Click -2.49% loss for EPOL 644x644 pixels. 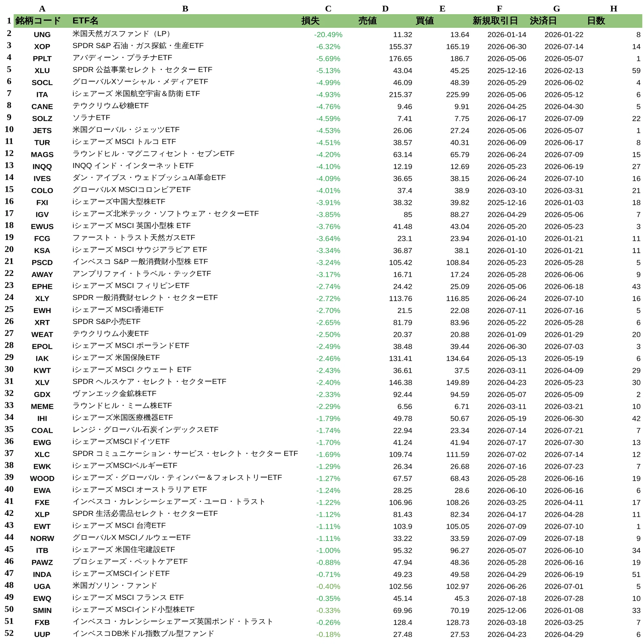click(328, 346)
